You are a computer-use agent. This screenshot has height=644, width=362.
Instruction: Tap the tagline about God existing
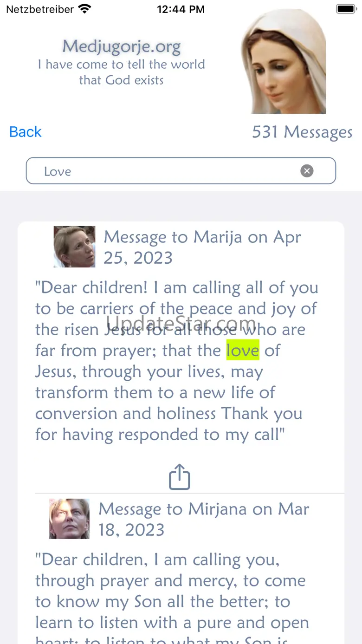coord(122,72)
